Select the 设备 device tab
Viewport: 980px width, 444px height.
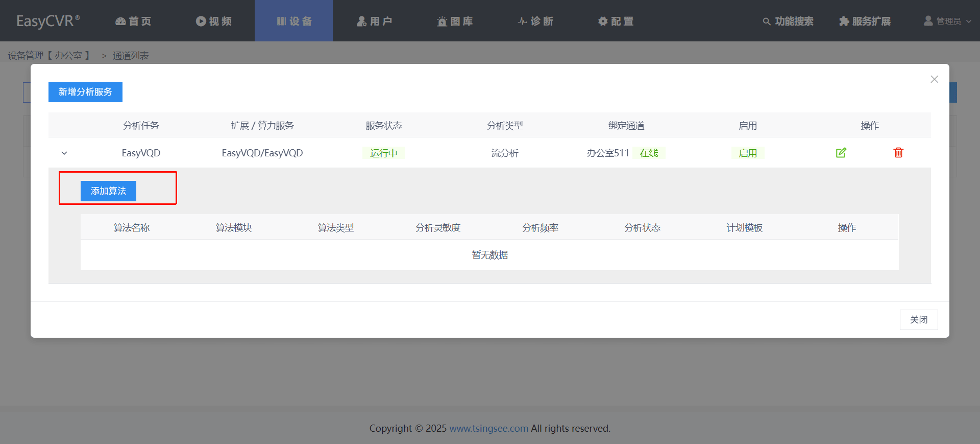(294, 21)
